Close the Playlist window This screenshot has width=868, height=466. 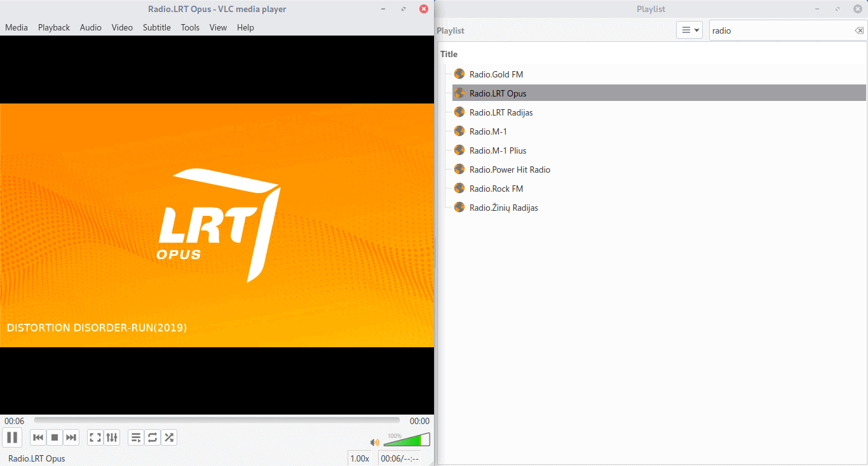(858, 9)
